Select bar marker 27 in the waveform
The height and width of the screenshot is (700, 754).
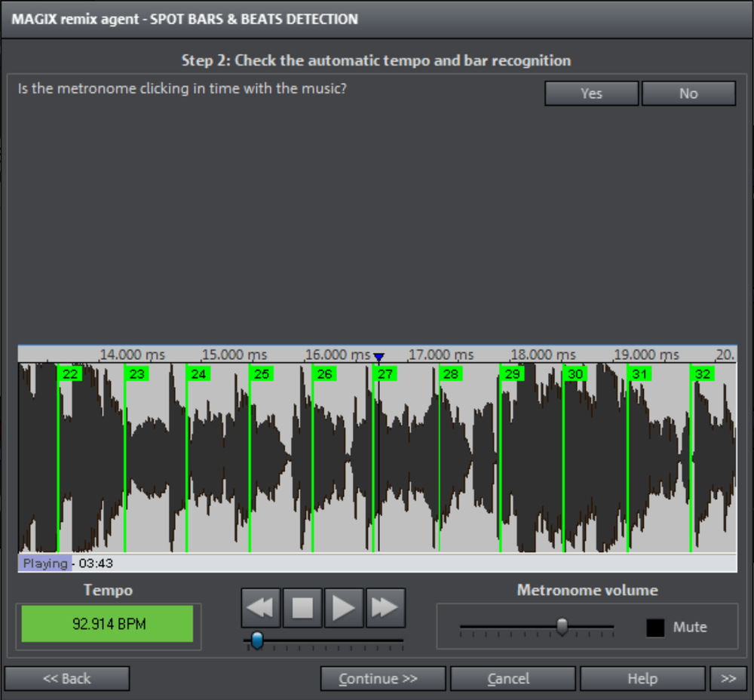pyautogui.click(x=385, y=373)
